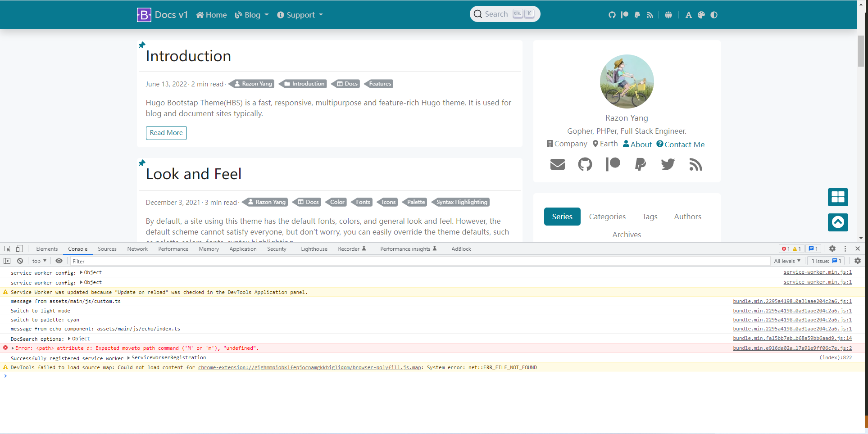This screenshot has height=434, width=868.
Task: Open the Application tab
Action: (x=243, y=249)
